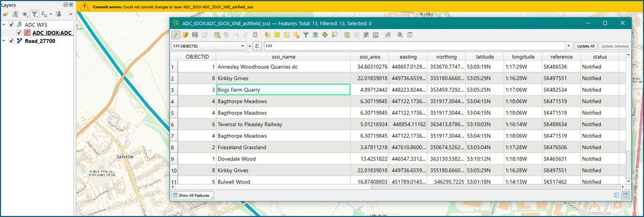644x217 pixels.
Task: Invert the feature selection
Action: [x=286, y=35]
